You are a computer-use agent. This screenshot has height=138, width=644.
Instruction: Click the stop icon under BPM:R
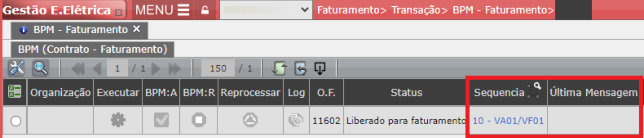[199, 120]
